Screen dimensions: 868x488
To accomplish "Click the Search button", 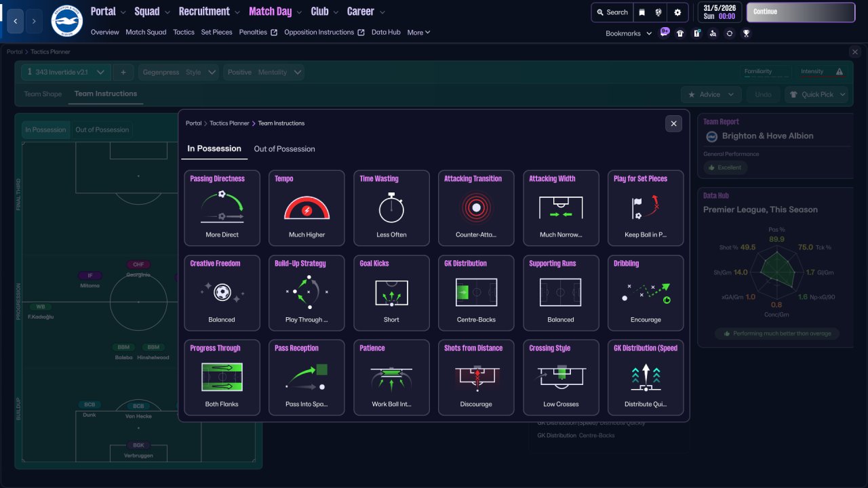I will pos(612,12).
